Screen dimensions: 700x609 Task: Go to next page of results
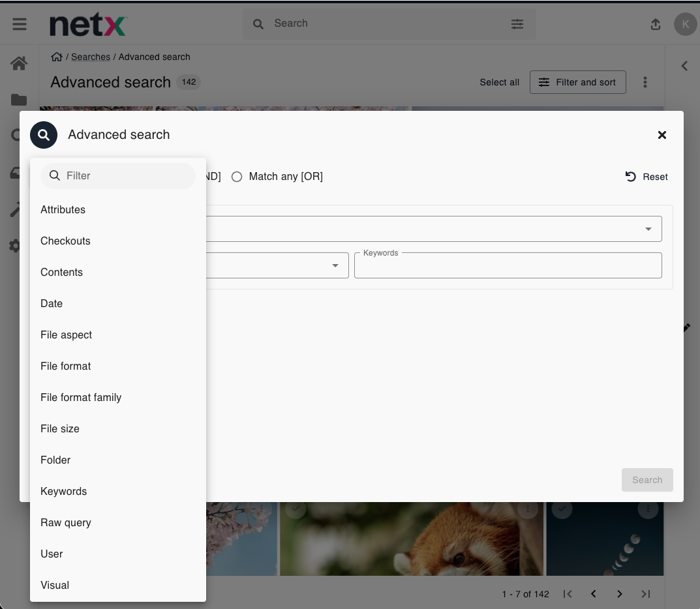coord(619,594)
